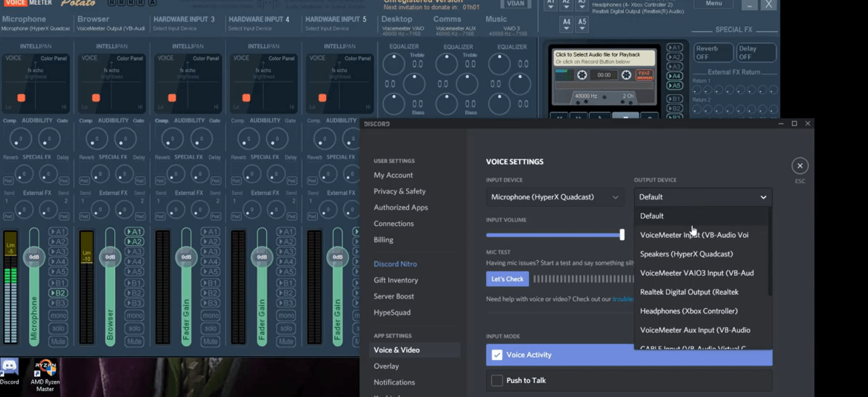Adjust the Desktop equalizer Treble knob

point(394,63)
